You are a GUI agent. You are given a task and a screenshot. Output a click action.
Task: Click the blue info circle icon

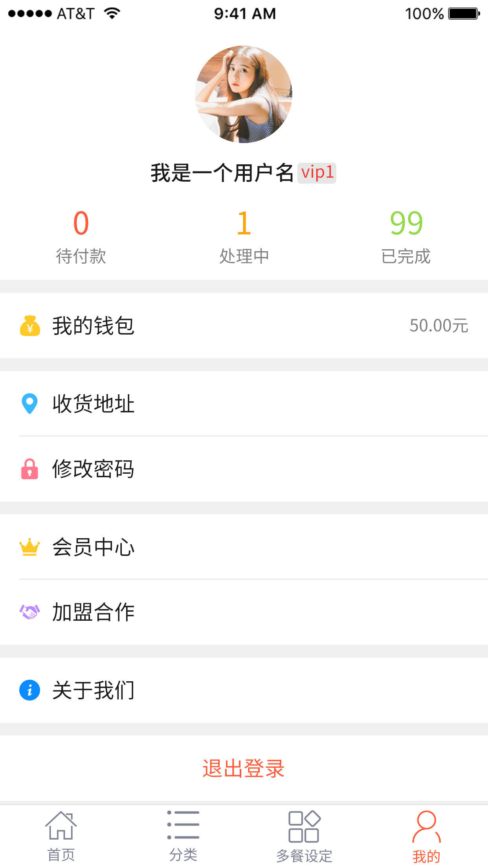[29, 690]
